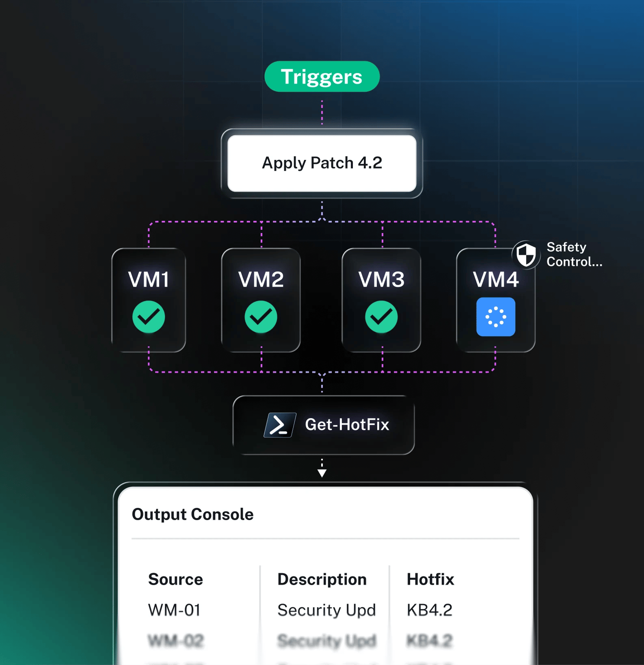Screen dimensions: 644x665
Task: Select the WM-01 source row
Action: pos(174,610)
